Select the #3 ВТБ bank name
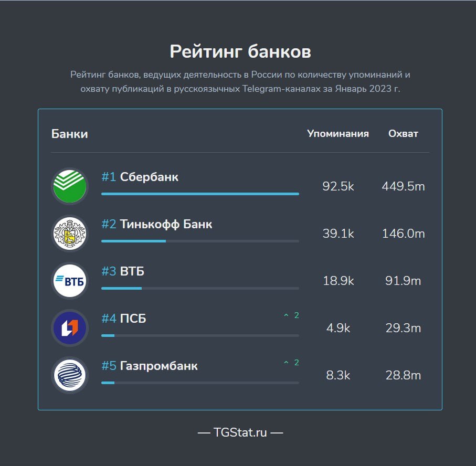Screen dimensions: 476x466 click(123, 271)
